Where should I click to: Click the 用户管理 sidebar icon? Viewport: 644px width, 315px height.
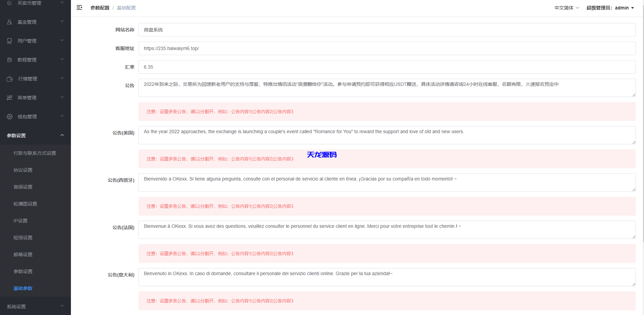tap(9, 41)
